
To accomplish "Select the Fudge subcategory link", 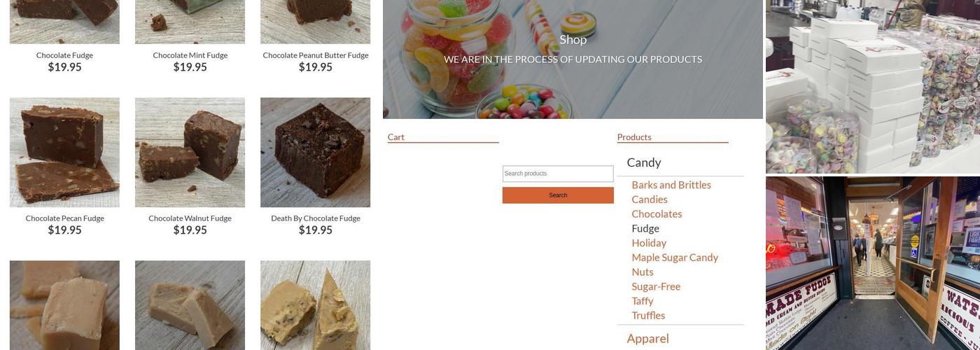I will [645, 228].
